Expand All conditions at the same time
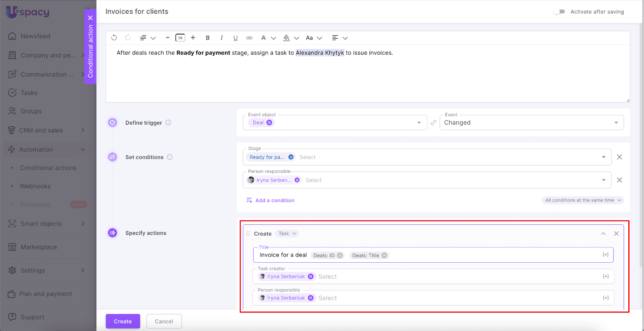The image size is (644, 331). point(583,200)
